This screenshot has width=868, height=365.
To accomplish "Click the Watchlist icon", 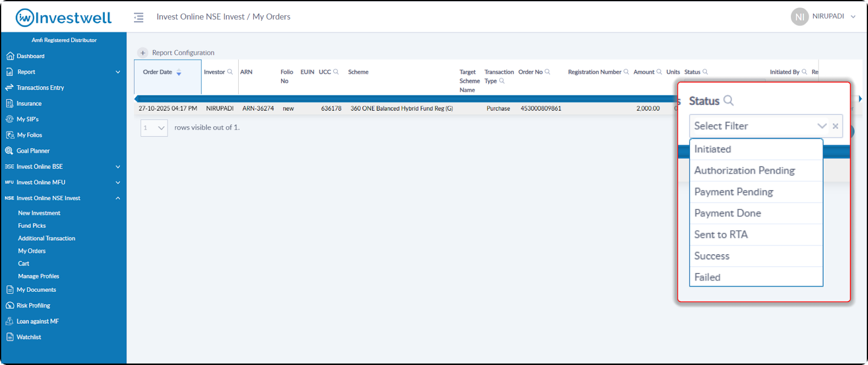I will coord(10,337).
